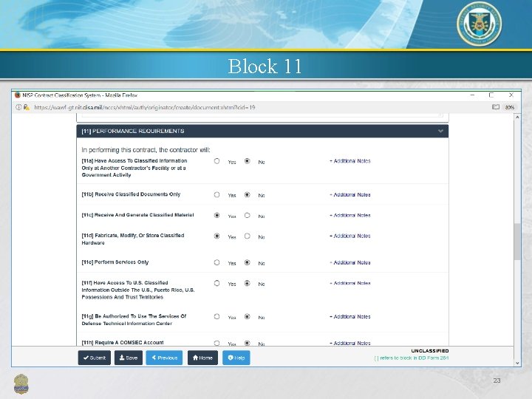Pick Yes for 11e Perform Services Only
Screen dimensions: 532x399
[x=216, y=262]
